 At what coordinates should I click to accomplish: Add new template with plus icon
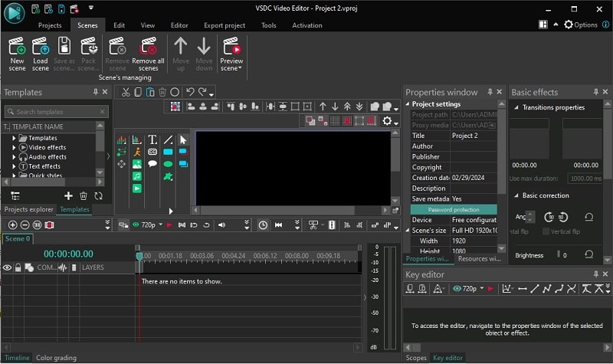click(x=68, y=196)
